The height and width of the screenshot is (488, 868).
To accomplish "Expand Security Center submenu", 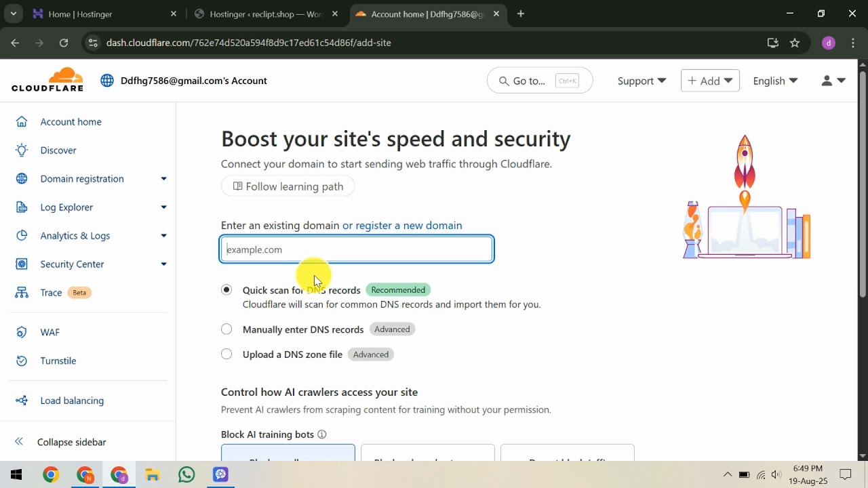I will [163, 264].
